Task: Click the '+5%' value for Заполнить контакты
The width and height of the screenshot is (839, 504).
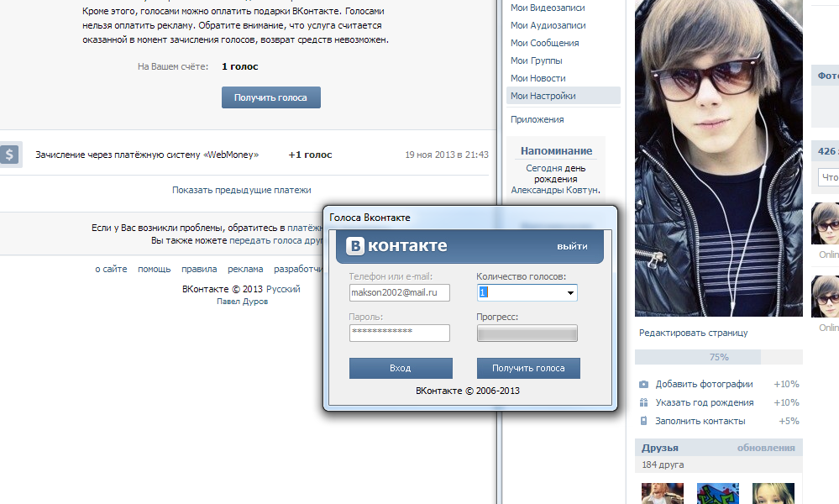Action: pyautogui.click(x=789, y=421)
